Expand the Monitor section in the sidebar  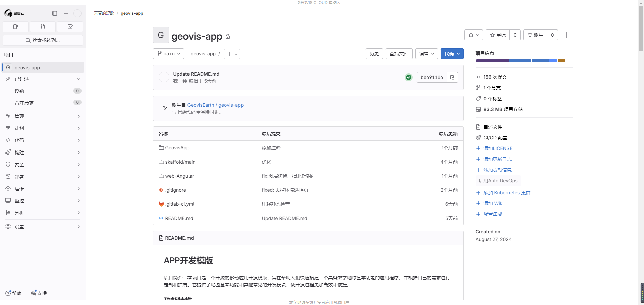(x=43, y=201)
